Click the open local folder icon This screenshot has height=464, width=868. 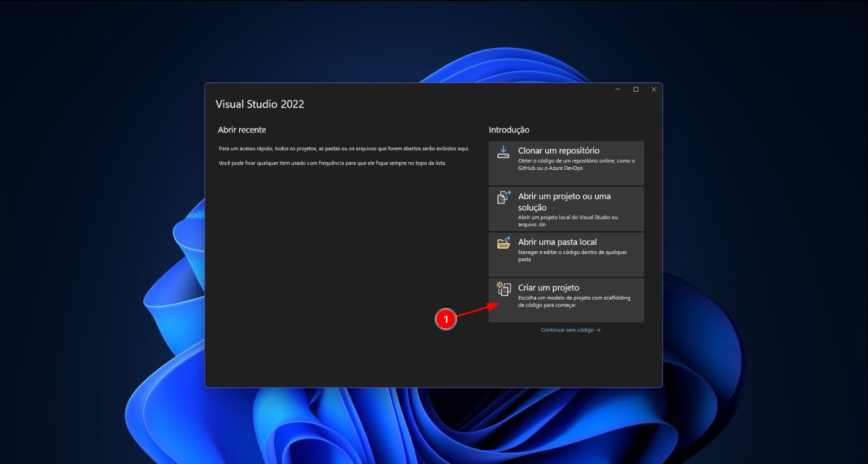(x=504, y=243)
